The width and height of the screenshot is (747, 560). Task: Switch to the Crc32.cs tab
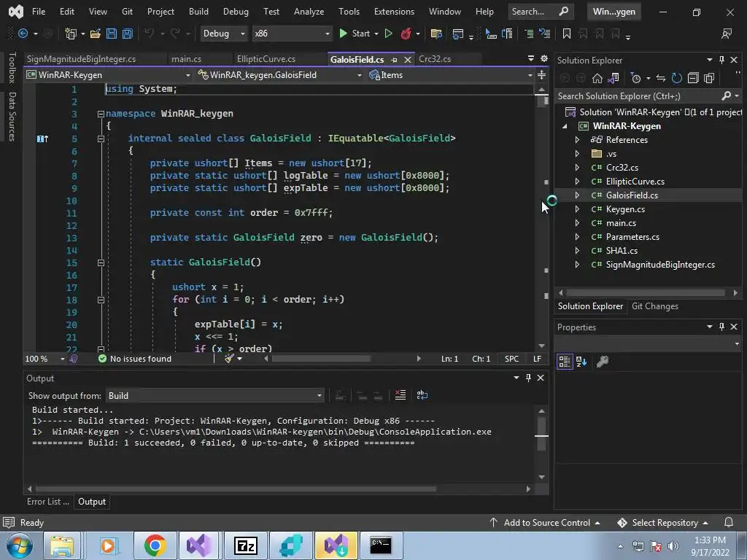click(435, 59)
